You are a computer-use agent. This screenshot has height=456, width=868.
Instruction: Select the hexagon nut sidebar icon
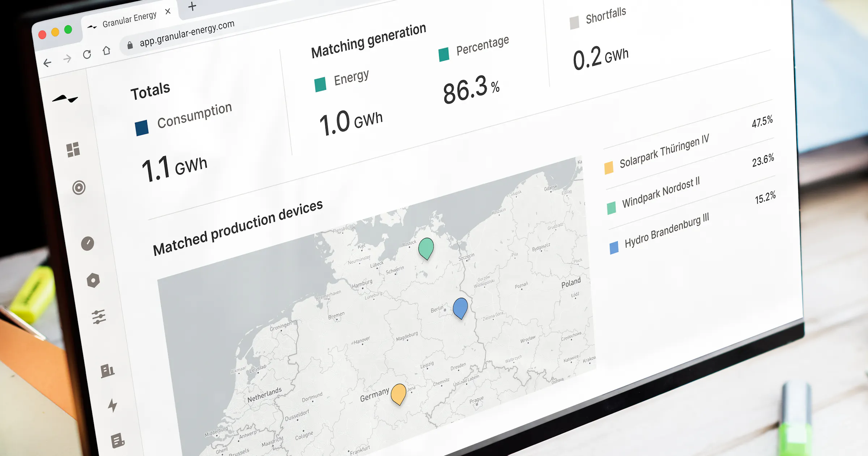tap(93, 280)
